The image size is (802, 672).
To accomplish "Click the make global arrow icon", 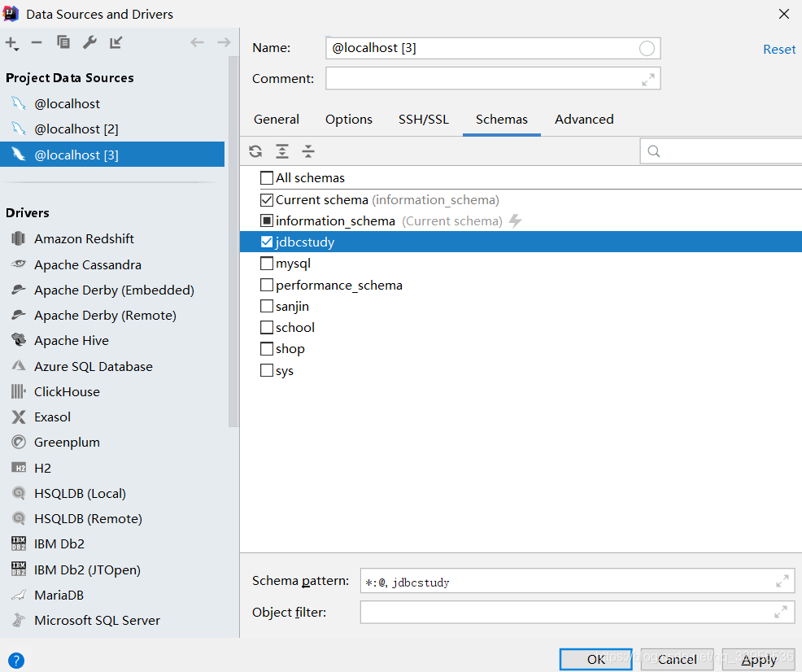I will coord(116,42).
